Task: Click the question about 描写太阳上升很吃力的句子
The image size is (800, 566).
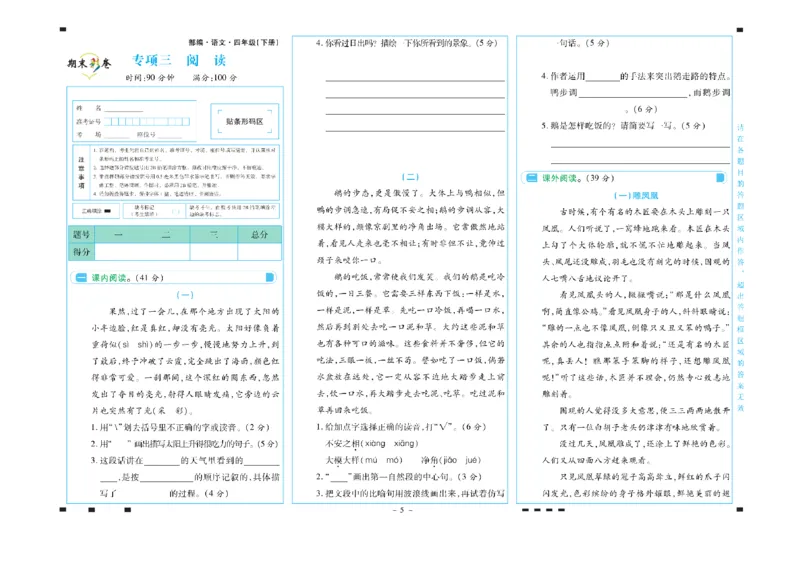Action: coord(184,444)
